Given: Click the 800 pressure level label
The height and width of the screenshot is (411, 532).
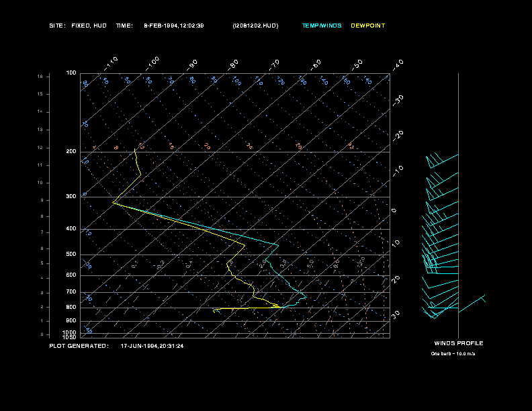Looking at the screenshot, I should pyautogui.click(x=71, y=307).
